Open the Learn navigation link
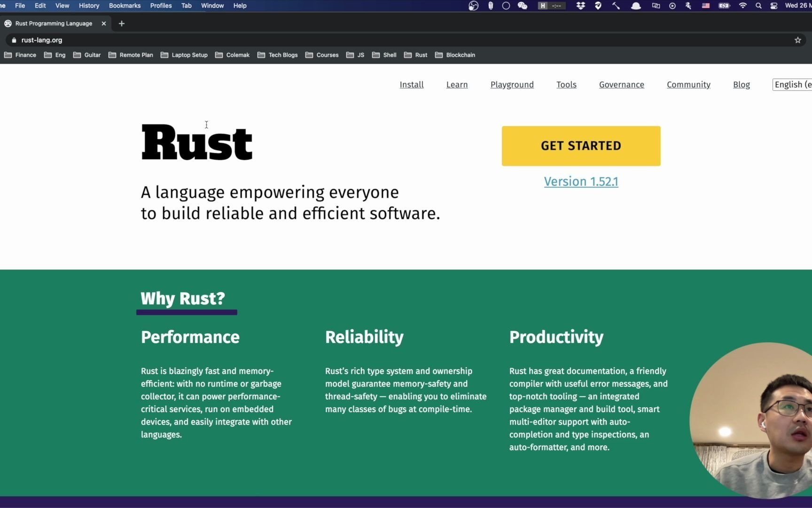This screenshot has height=508, width=812. click(x=457, y=85)
